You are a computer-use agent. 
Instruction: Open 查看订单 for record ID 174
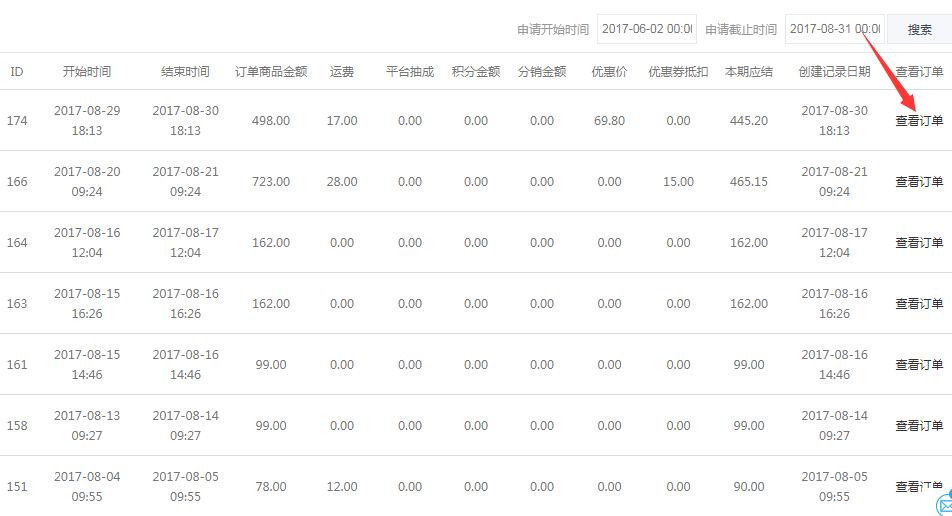(918, 121)
